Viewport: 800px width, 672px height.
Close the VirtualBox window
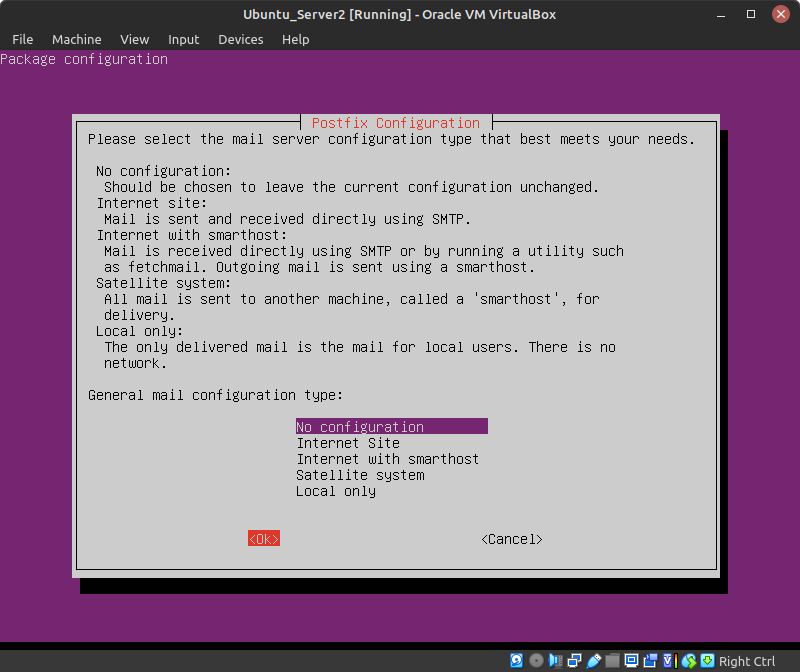781,14
